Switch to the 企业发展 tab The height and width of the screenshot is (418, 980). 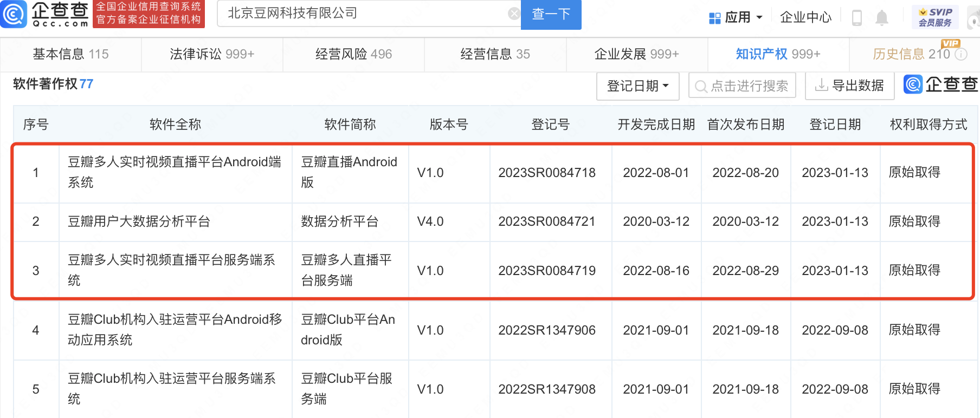[636, 54]
